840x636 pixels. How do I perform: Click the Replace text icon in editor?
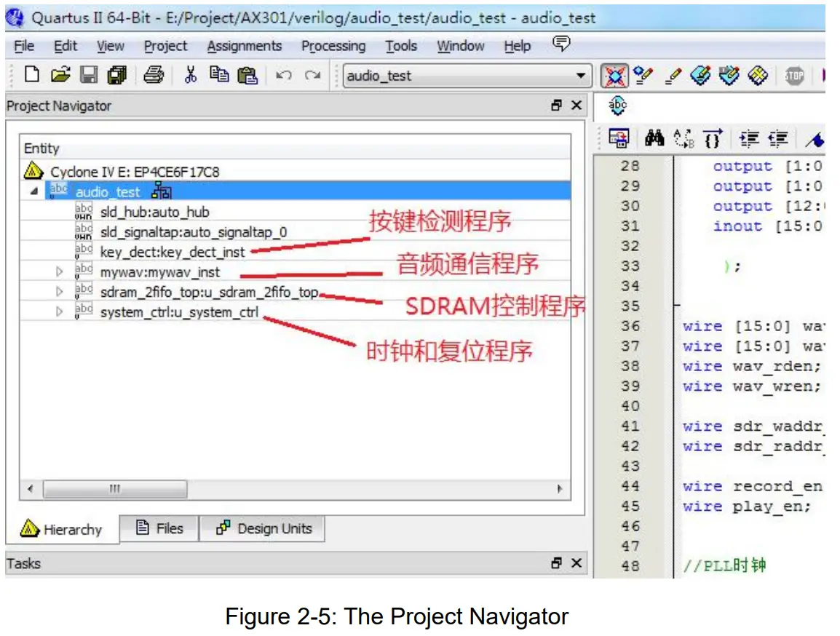(x=684, y=139)
